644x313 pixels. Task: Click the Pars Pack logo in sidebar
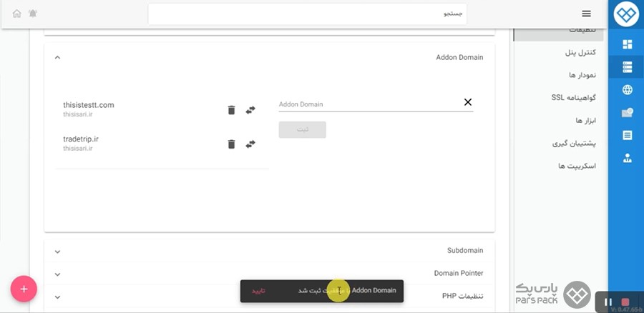tap(626, 14)
